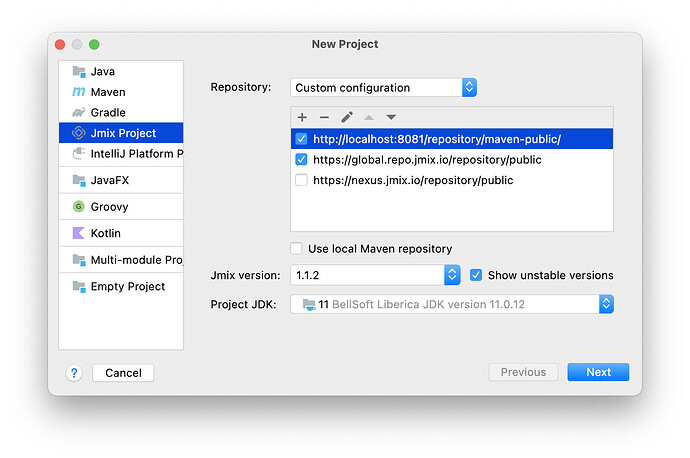Open the Jmix version dropdown

[375, 275]
